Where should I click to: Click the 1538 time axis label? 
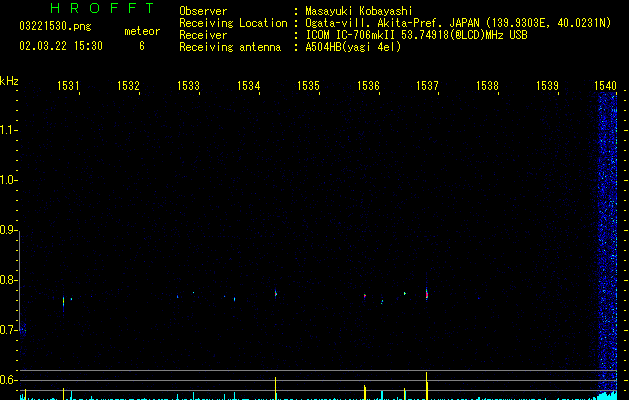point(487,85)
